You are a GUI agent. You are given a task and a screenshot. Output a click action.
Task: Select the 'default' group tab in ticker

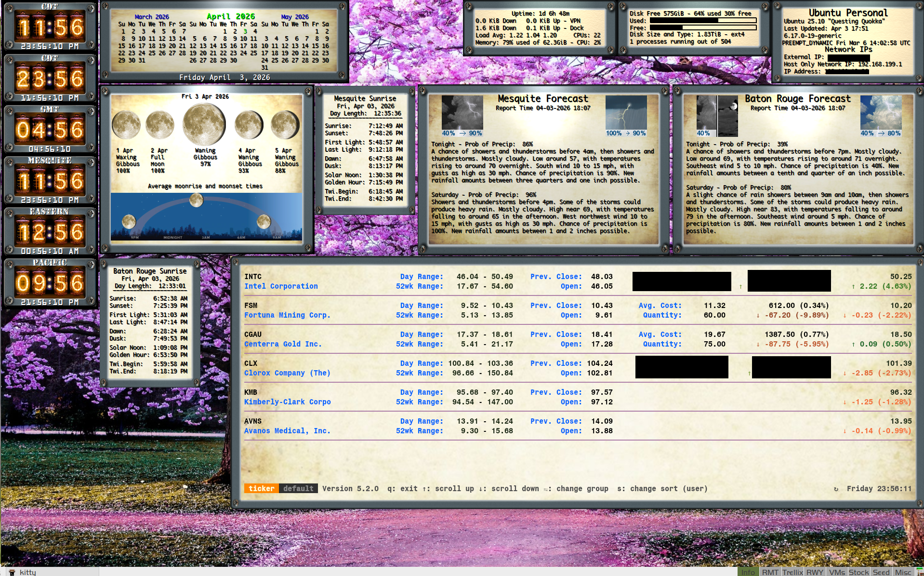click(x=298, y=489)
